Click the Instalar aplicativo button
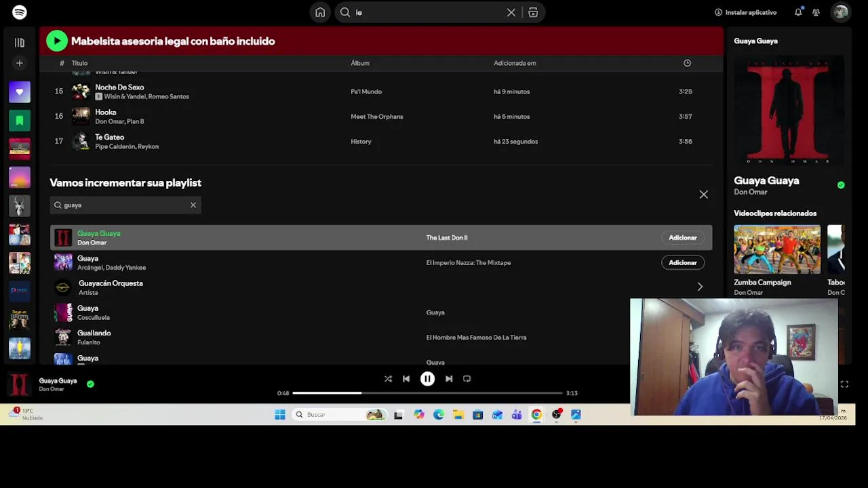868x488 pixels. pos(745,12)
